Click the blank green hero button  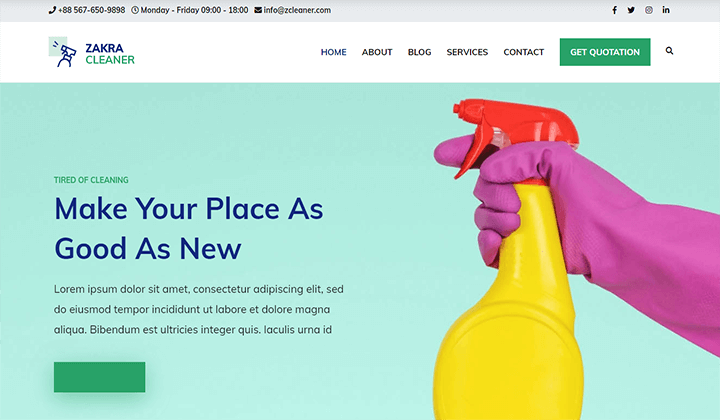click(99, 377)
